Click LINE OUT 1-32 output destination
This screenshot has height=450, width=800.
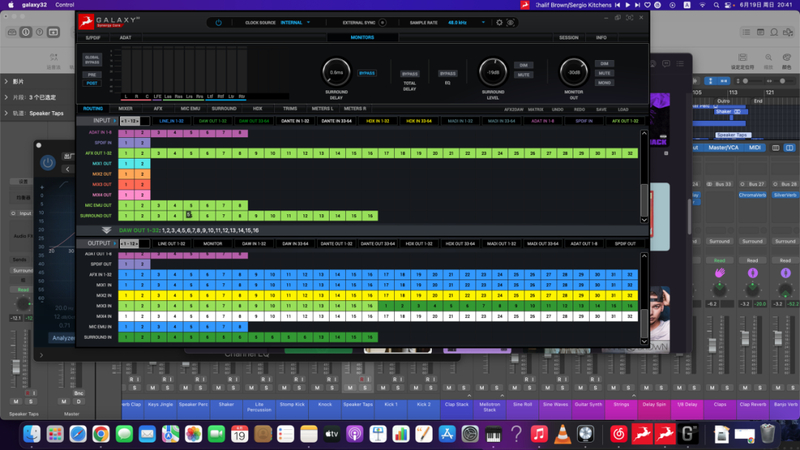(x=171, y=244)
